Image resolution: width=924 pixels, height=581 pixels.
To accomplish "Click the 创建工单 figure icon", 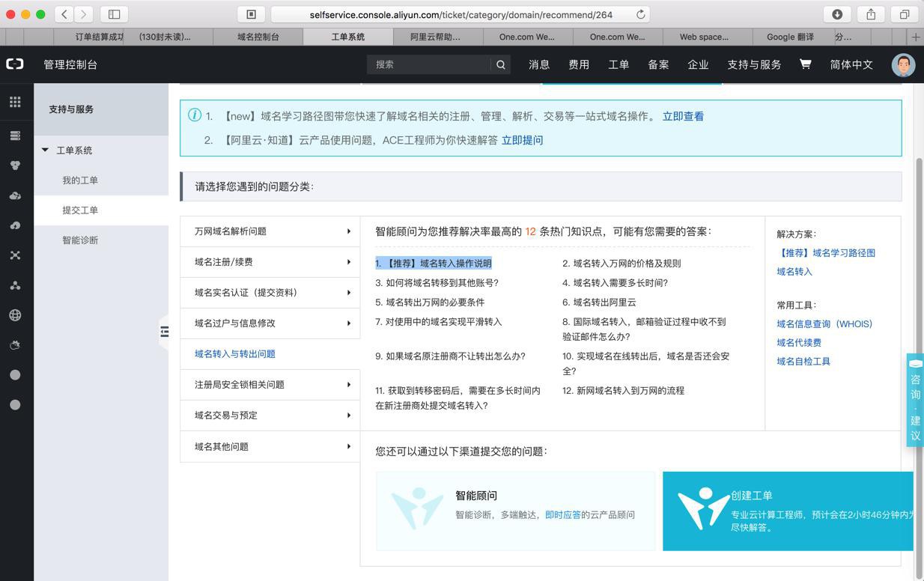I will pos(703,508).
